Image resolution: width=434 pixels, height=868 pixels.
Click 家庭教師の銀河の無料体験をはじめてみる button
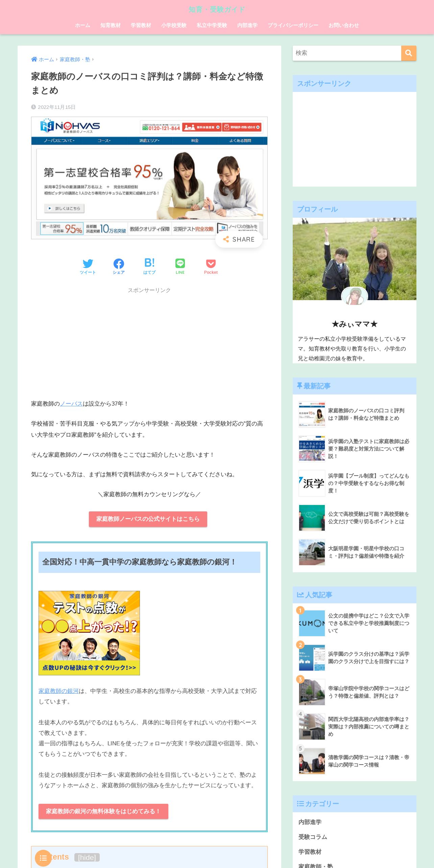tap(103, 811)
